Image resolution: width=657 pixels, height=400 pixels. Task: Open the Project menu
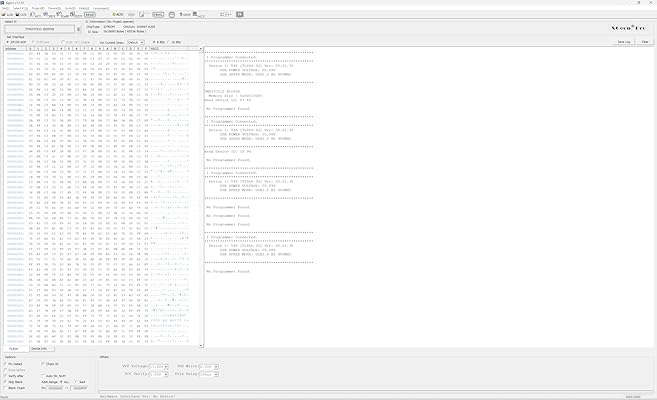pos(38,8)
